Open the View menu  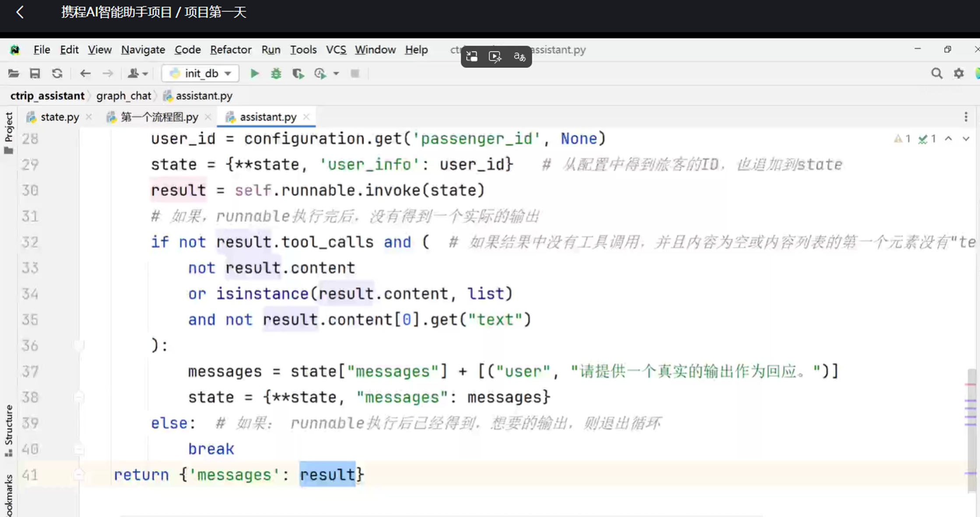pyautogui.click(x=100, y=50)
